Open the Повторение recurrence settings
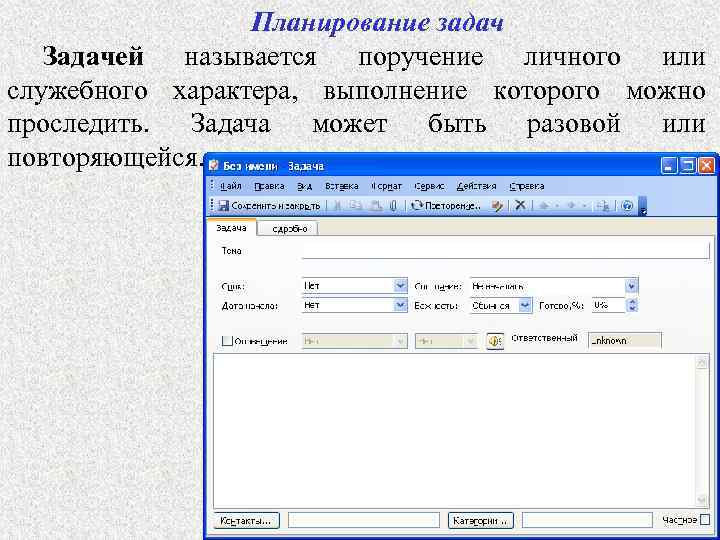The width and height of the screenshot is (720, 540). [446, 206]
